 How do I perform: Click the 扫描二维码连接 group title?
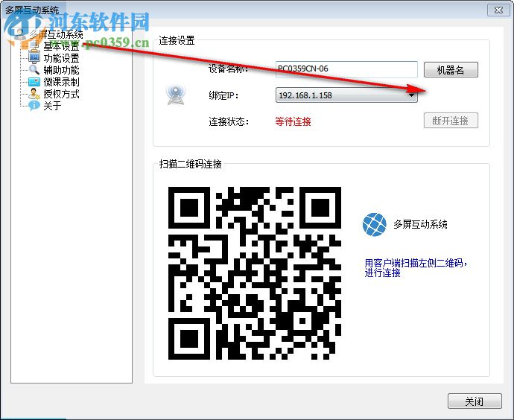pos(191,164)
